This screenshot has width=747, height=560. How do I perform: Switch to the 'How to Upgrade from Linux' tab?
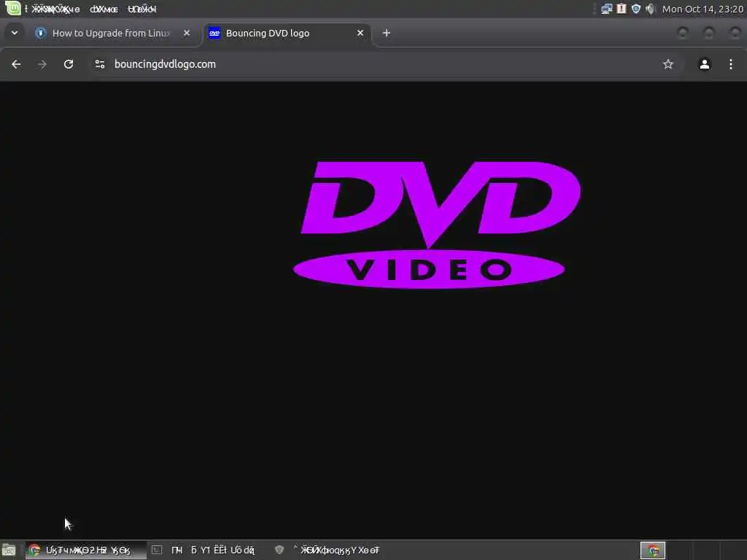(111, 33)
